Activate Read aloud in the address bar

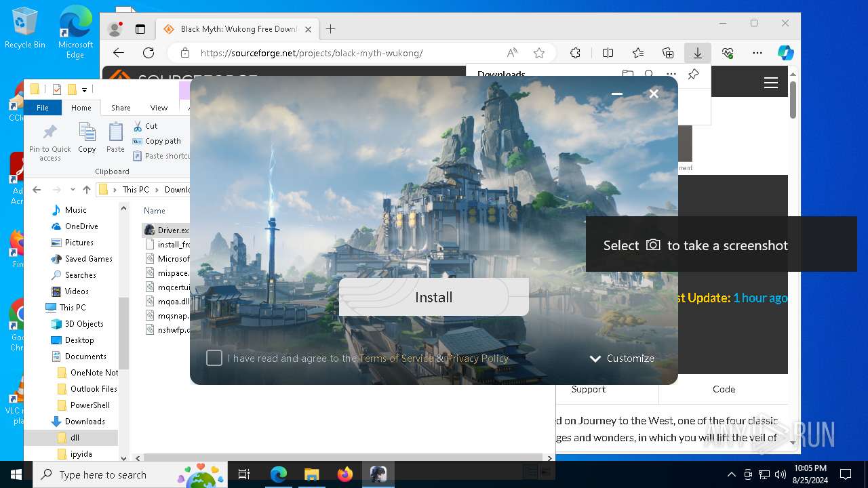(x=512, y=53)
